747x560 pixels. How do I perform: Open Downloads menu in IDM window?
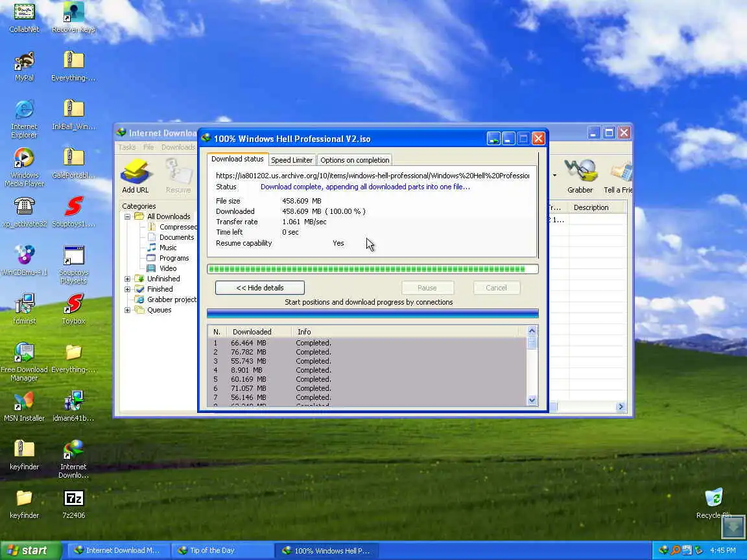pyautogui.click(x=178, y=147)
